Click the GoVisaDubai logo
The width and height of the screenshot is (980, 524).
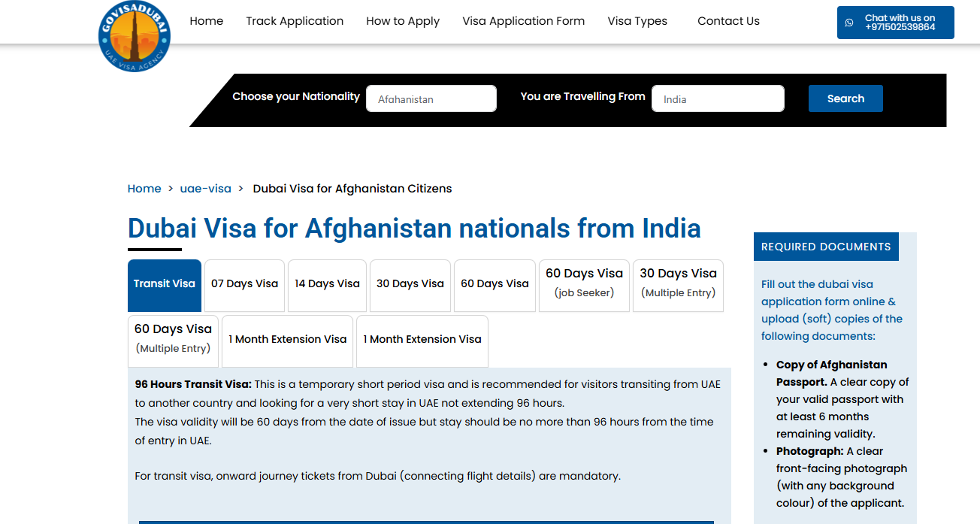click(x=135, y=36)
